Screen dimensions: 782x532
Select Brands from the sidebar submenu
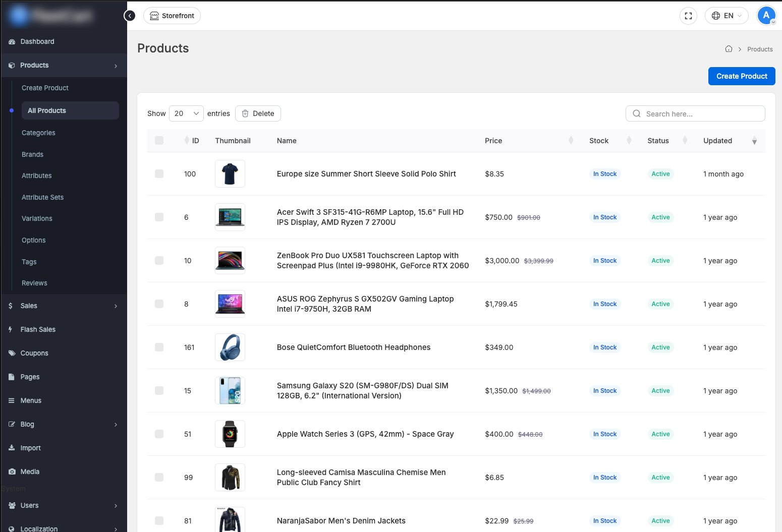[32, 154]
